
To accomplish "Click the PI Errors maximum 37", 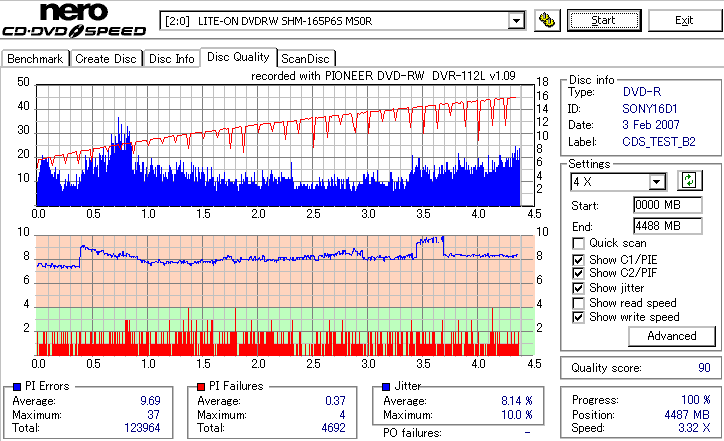I will click(x=154, y=415).
